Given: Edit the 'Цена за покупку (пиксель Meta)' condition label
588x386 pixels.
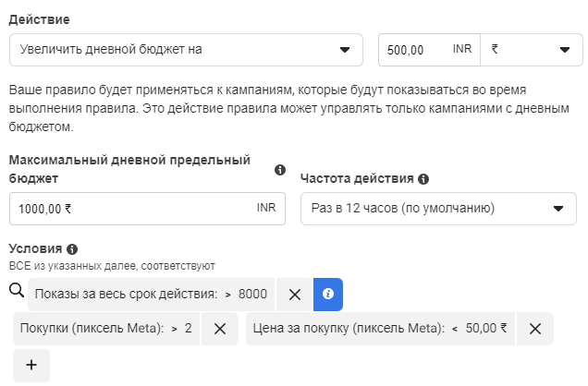Looking at the screenshot, I should (x=349, y=329).
